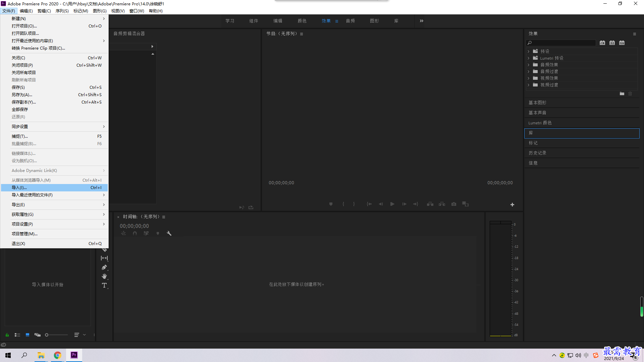
Task: Open the Libraries (库) panel
Action: tap(582, 133)
